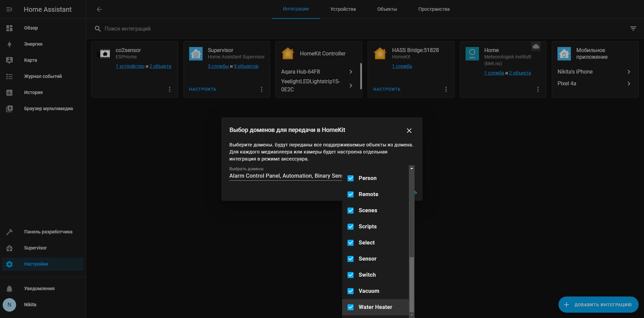The width and height of the screenshot is (644, 318).
Task: Collapse the sidebar menu icon
Action: pos(9,9)
